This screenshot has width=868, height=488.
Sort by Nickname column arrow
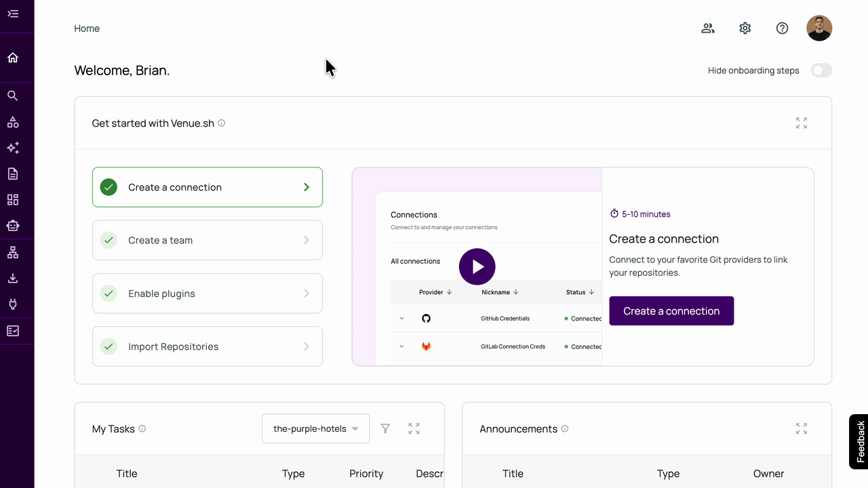(516, 292)
